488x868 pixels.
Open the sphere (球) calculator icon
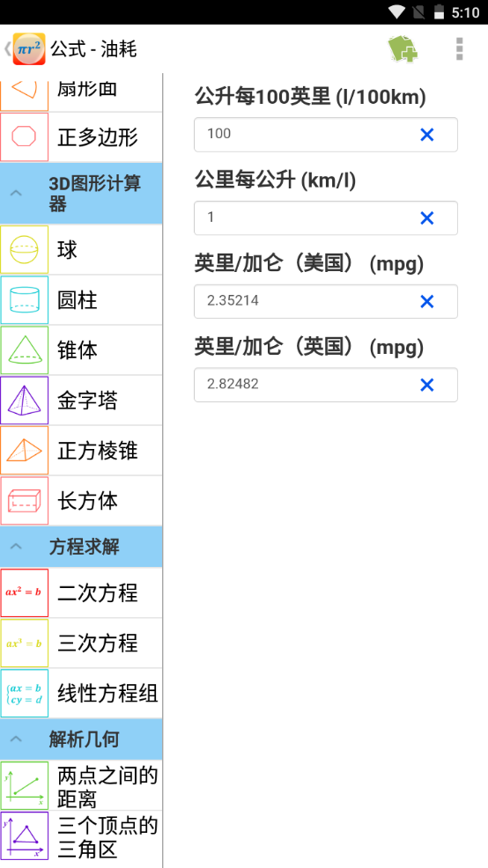coord(25,250)
